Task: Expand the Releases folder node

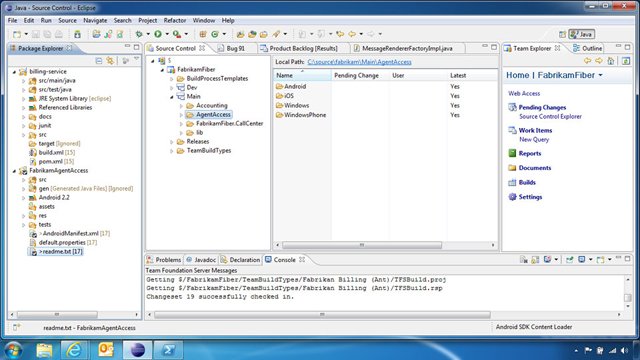Action: click(x=172, y=142)
